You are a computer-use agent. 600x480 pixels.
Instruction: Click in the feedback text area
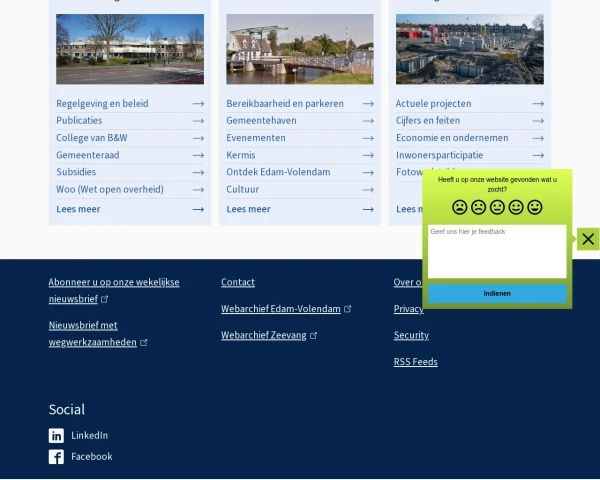click(x=497, y=251)
